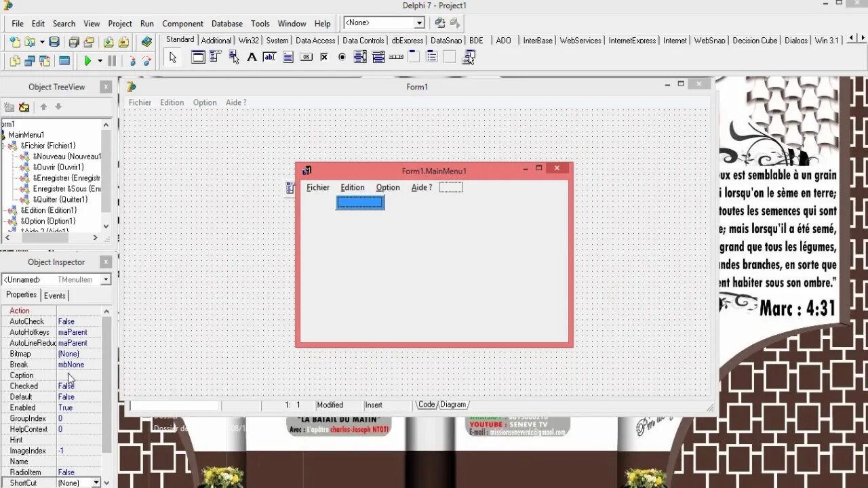This screenshot has width=868, height=488.
Task: Click the Trace Into debug icon
Action: [x=132, y=61]
